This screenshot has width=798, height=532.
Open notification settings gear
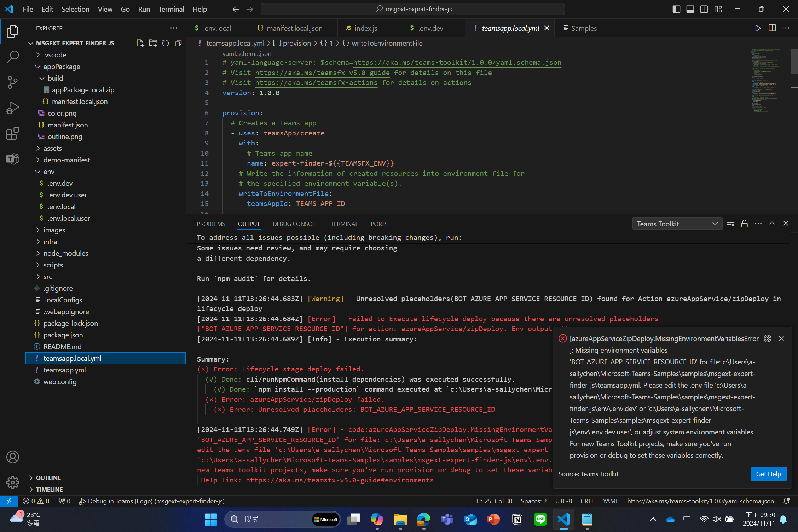point(767,339)
